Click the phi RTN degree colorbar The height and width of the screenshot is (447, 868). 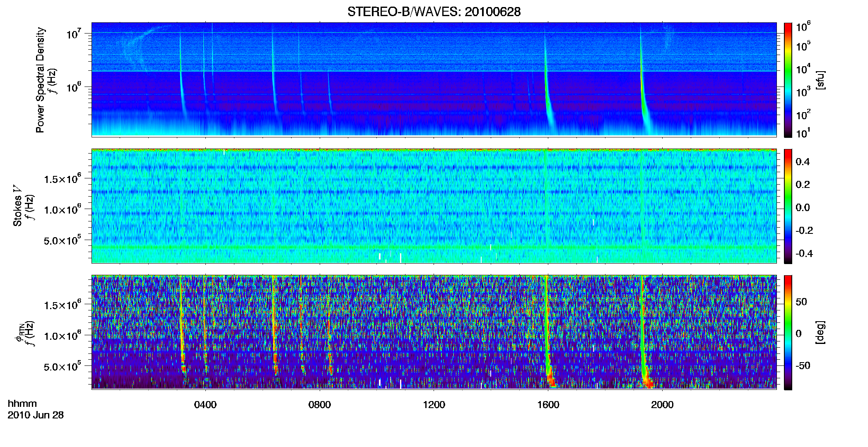(x=788, y=332)
